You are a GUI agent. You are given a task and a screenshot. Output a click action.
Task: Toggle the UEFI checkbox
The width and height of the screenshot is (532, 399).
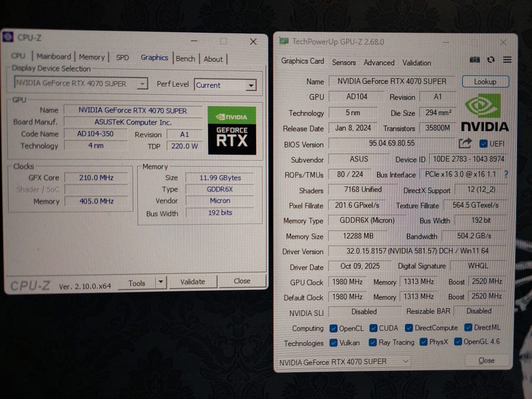point(483,144)
